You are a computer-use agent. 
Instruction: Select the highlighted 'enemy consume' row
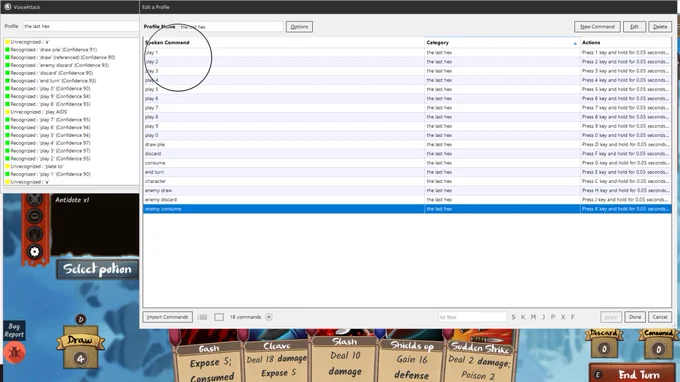(407, 209)
